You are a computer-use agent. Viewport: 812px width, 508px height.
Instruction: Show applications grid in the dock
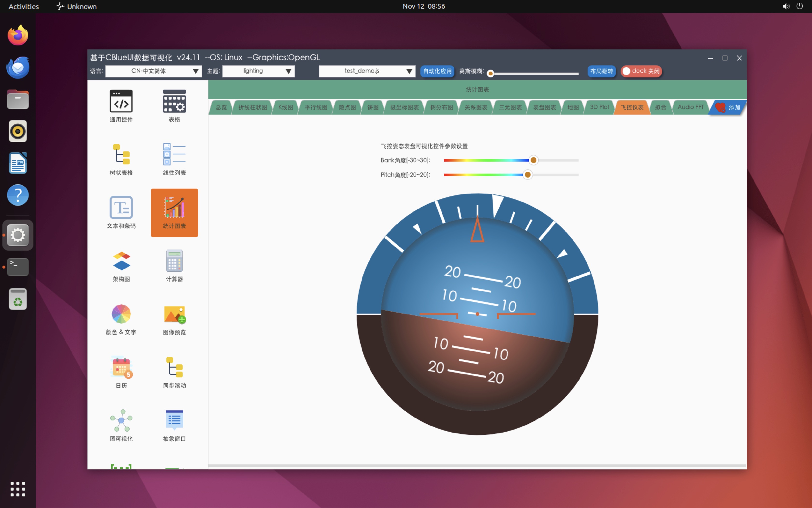(x=18, y=489)
